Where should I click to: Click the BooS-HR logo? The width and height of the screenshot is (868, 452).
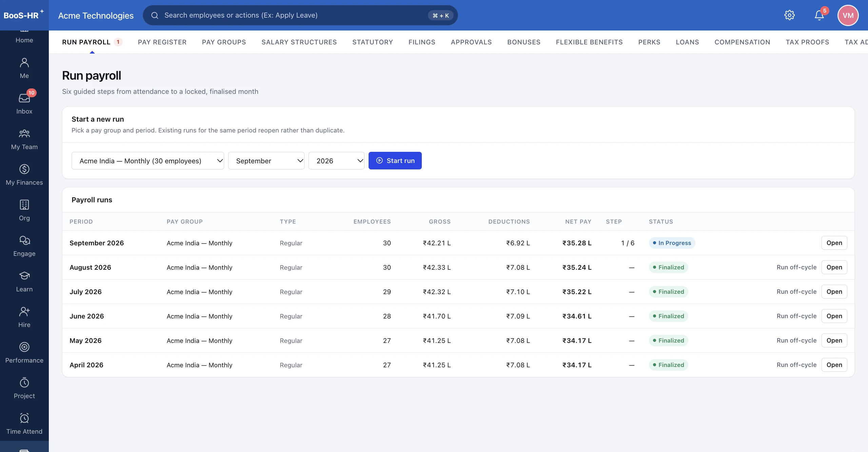pyautogui.click(x=24, y=15)
